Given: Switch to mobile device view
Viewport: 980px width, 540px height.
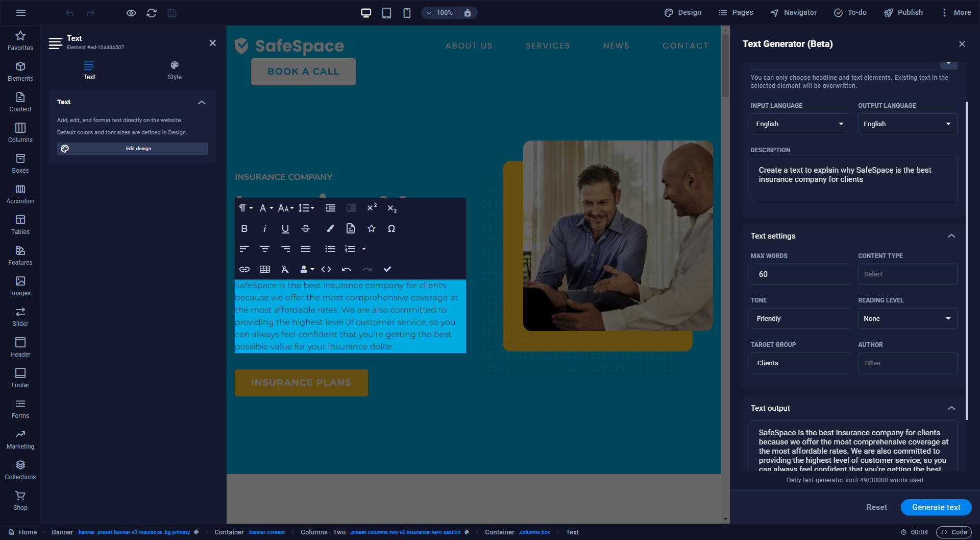Looking at the screenshot, I should [407, 13].
